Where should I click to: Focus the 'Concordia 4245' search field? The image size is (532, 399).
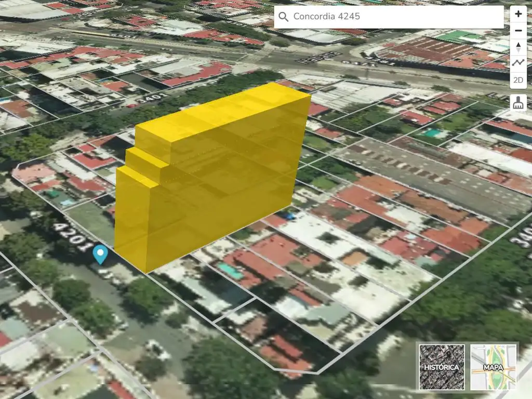(x=395, y=17)
